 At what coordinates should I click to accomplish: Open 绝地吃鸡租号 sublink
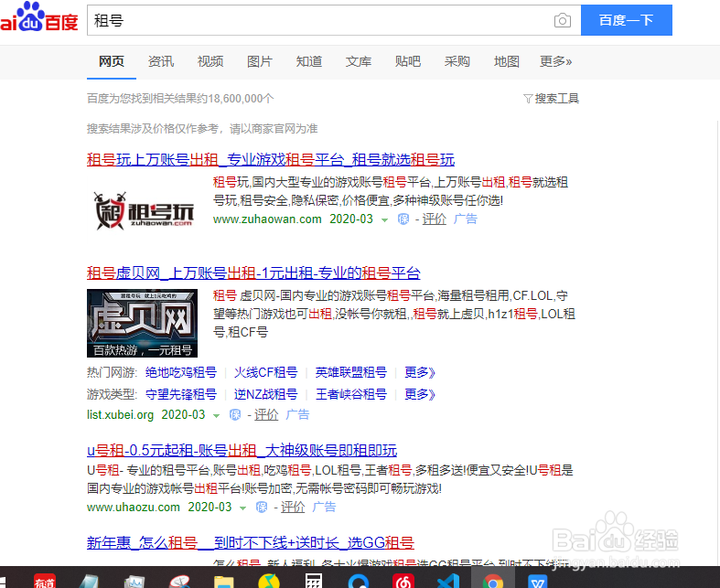(x=181, y=372)
